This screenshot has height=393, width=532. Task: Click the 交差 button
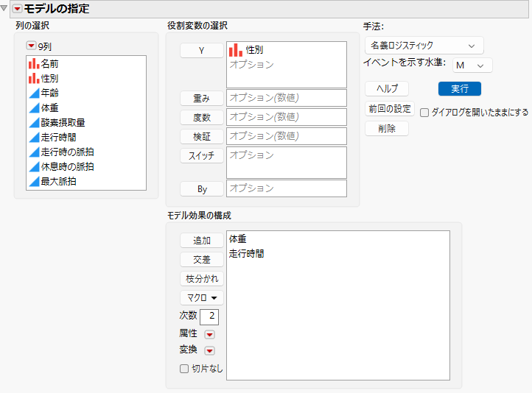pos(202,260)
